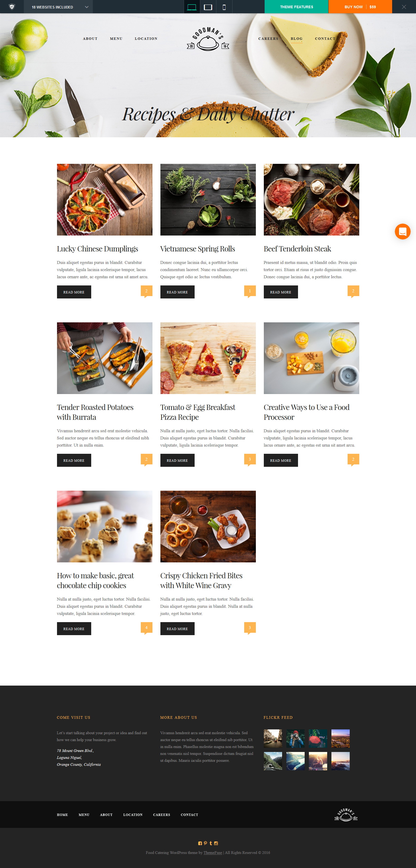Image resolution: width=416 pixels, height=868 pixels.
Task: Expand the 18 Websites Included dropdown
Action: pyautogui.click(x=58, y=7)
